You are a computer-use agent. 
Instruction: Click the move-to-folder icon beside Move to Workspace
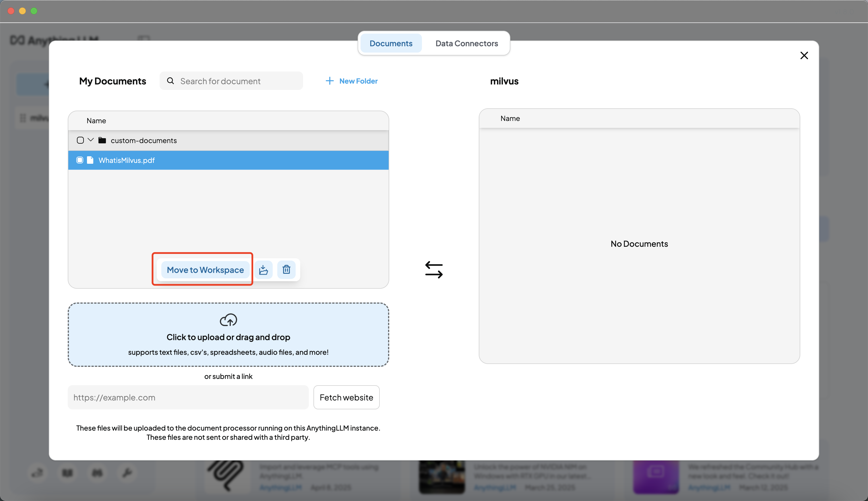[x=263, y=270]
